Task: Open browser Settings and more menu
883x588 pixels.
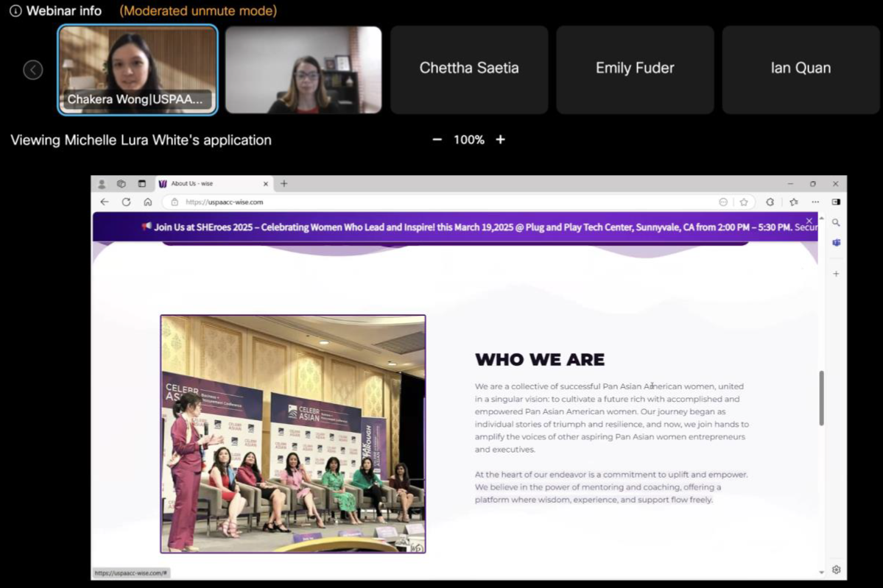Action: [815, 202]
